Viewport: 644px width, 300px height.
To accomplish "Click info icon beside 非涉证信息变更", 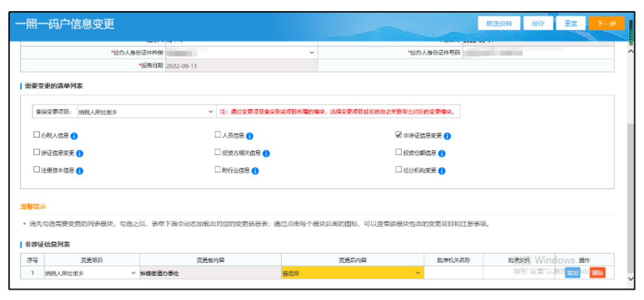I will point(447,136).
